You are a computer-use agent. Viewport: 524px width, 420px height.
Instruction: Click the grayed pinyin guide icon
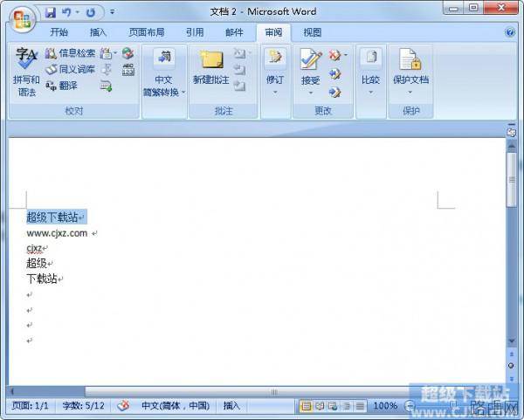[106, 69]
